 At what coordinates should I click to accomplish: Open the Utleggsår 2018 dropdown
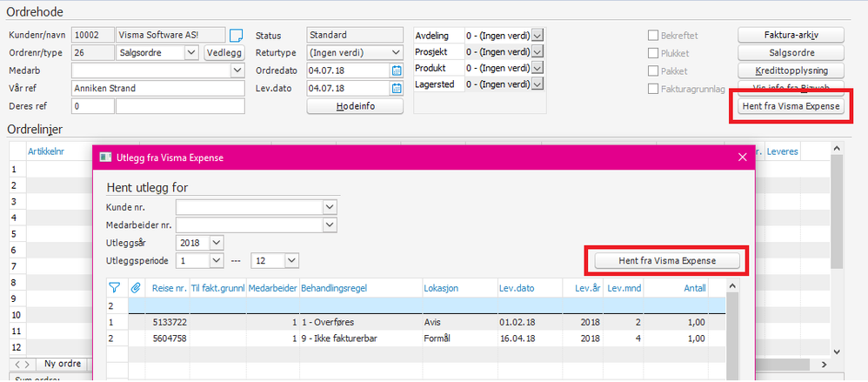coord(217,243)
